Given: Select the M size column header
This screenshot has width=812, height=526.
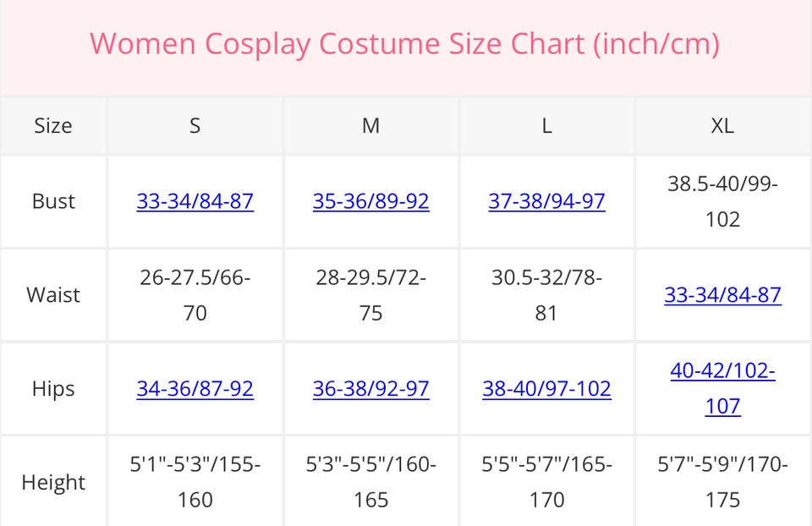Looking at the screenshot, I should [x=370, y=126].
